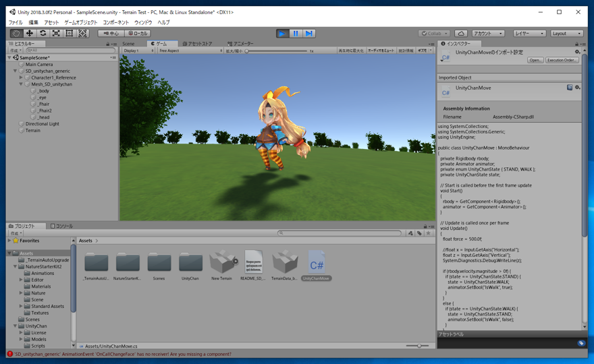Open the Display 1 dropdown

click(138, 51)
